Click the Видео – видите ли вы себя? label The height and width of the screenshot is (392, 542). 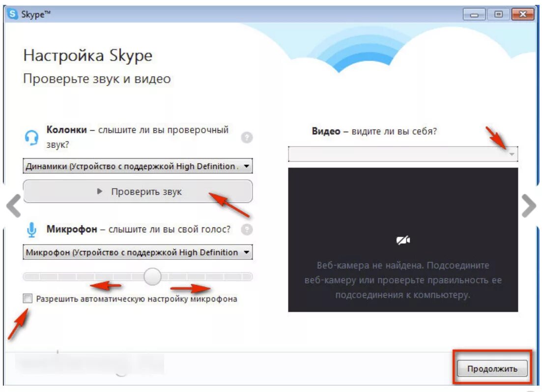374,131
